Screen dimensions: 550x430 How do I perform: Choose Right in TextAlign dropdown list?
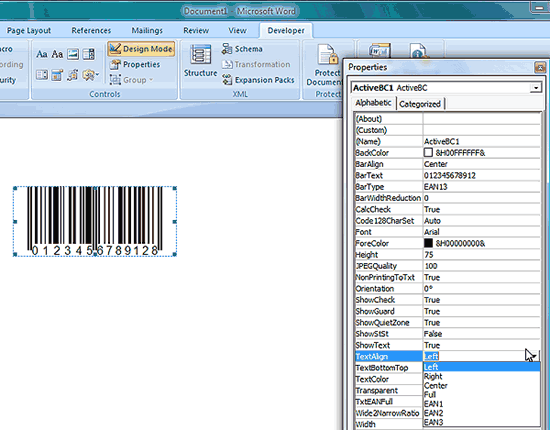pos(482,376)
